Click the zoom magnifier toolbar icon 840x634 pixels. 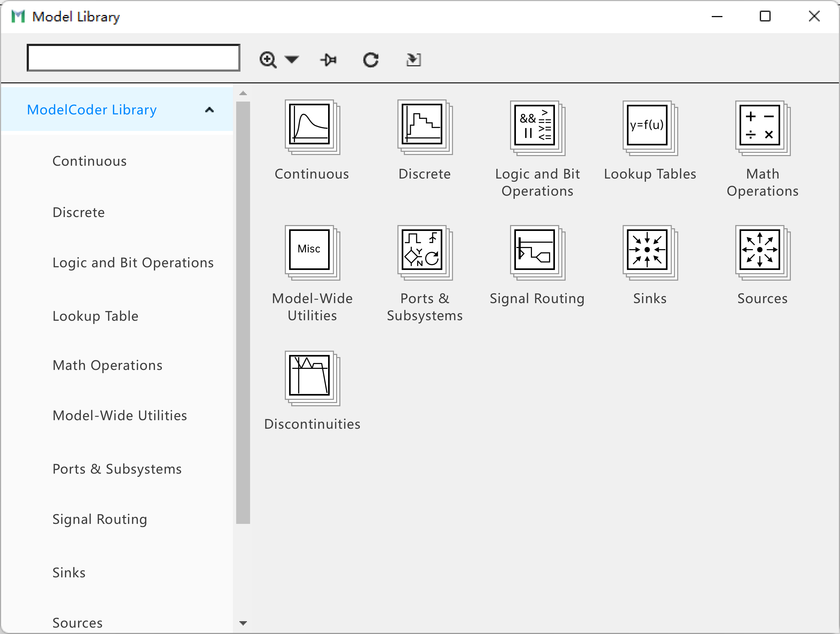tap(268, 60)
